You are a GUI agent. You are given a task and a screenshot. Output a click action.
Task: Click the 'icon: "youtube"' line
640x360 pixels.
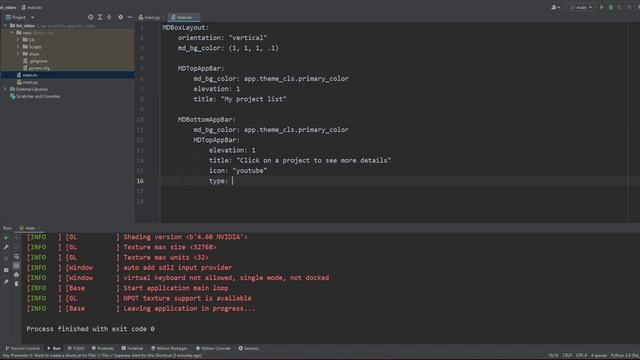[238, 171]
